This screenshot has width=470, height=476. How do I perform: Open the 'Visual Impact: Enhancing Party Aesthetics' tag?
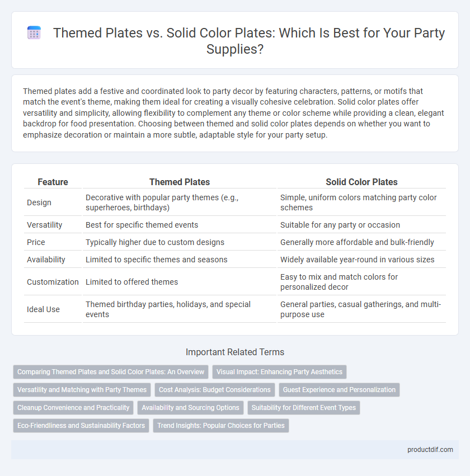[x=279, y=372]
